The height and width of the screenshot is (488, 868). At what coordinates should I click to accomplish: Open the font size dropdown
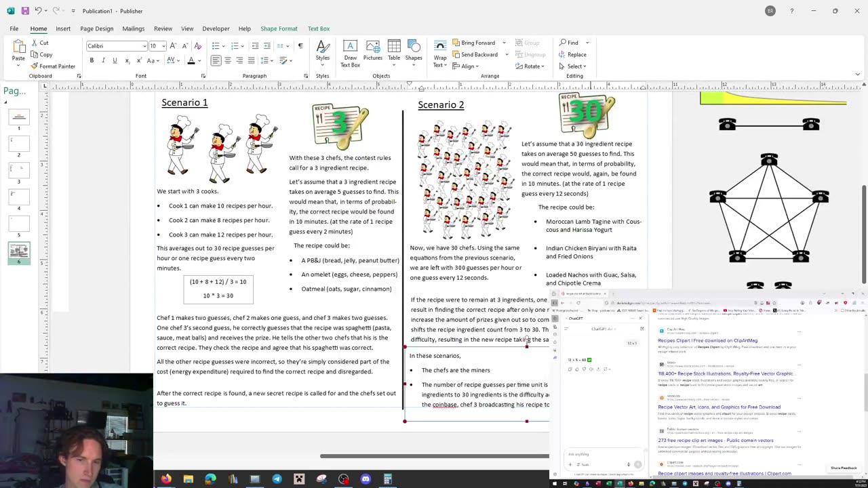[163, 46]
